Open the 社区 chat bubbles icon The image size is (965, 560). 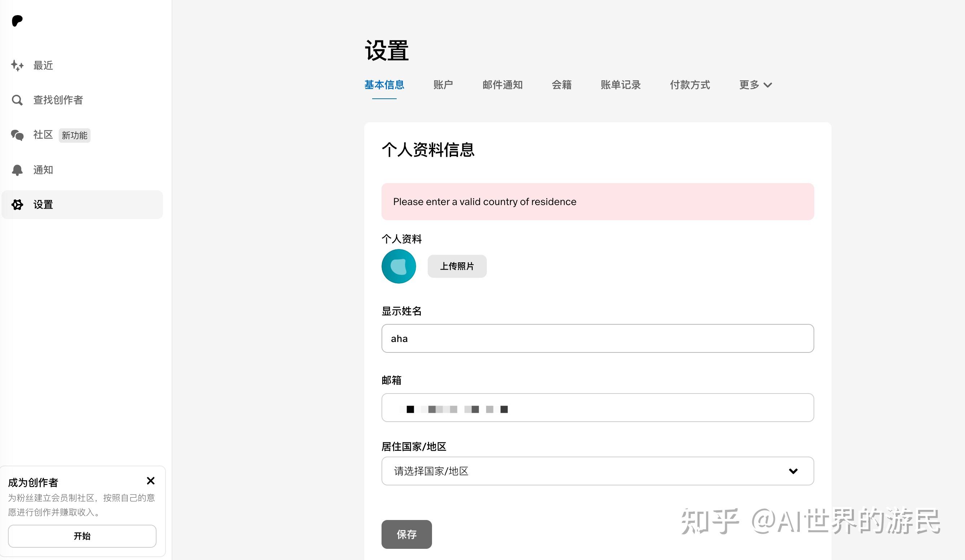pyautogui.click(x=17, y=135)
